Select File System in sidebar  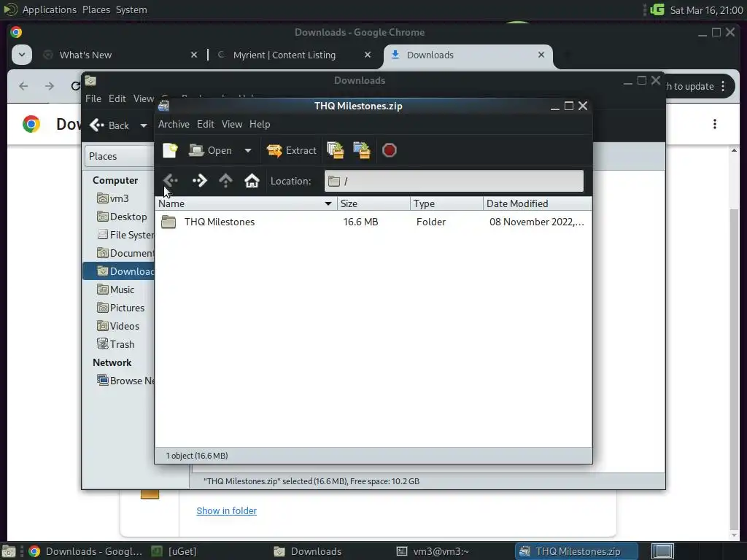119,235
